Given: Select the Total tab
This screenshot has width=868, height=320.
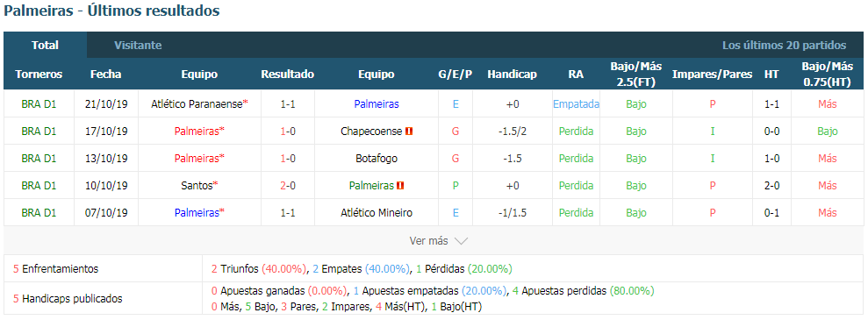Looking at the screenshot, I should (x=46, y=46).
